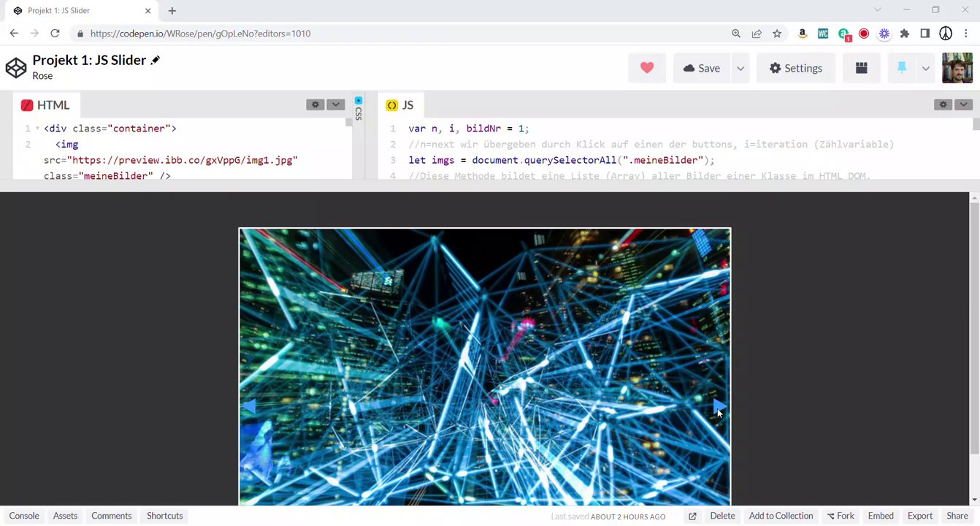The image size is (980, 526).
Task: Click line 3 querySelectorAll code text
Action: pyautogui.click(x=562, y=160)
